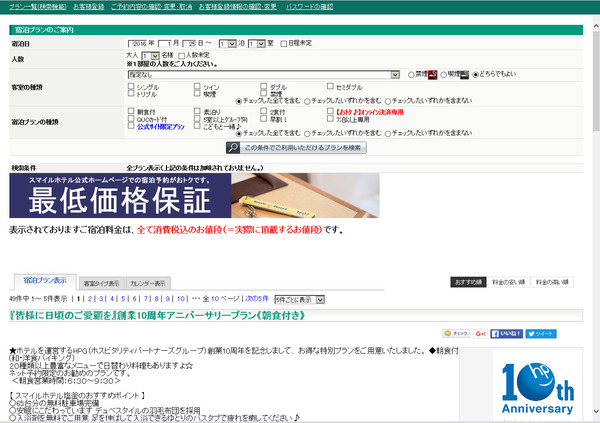Select the 喫煙 radio button

coord(443,75)
